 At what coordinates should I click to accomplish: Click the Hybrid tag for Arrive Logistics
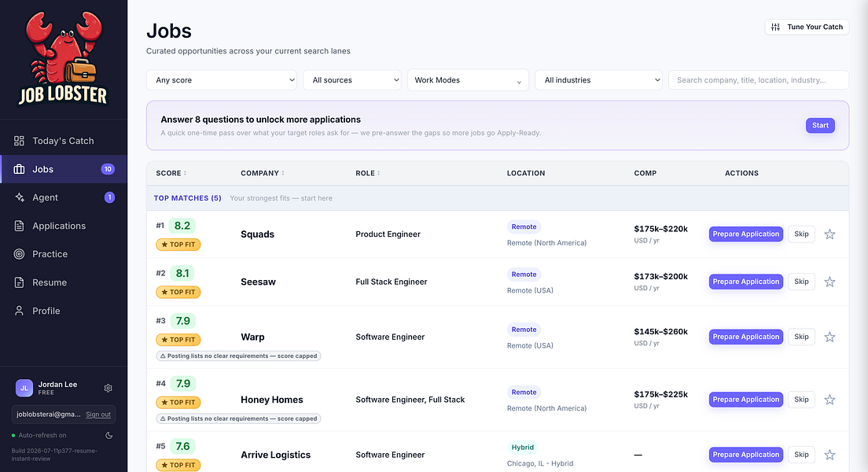coord(523,447)
